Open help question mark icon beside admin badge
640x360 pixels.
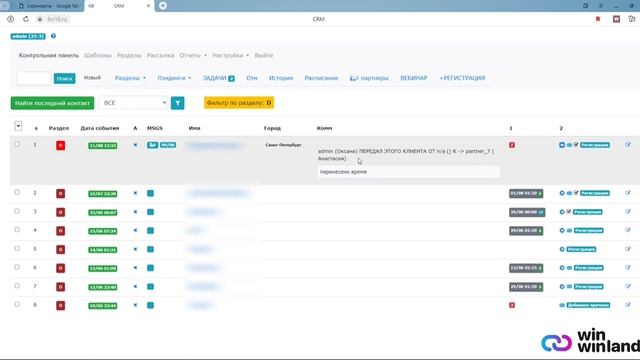coord(53,36)
